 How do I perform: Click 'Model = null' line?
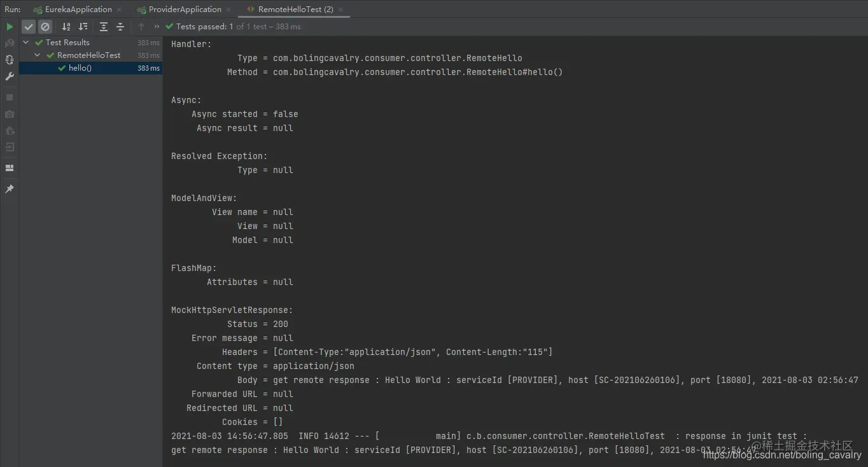263,240
